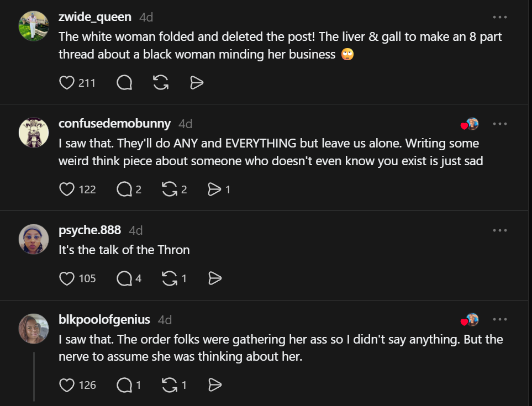This screenshot has width=532, height=406.
Task: Like psyche.888's comment
Action: (67, 278)
